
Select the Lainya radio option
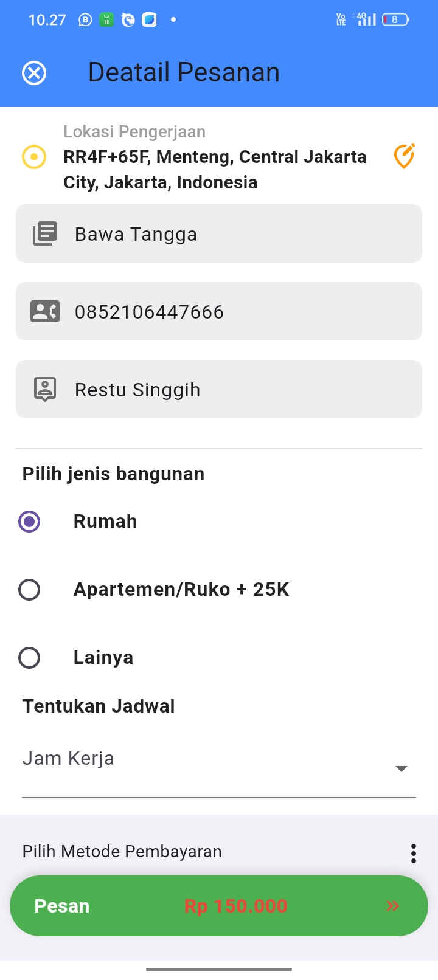tap(29, 658)
